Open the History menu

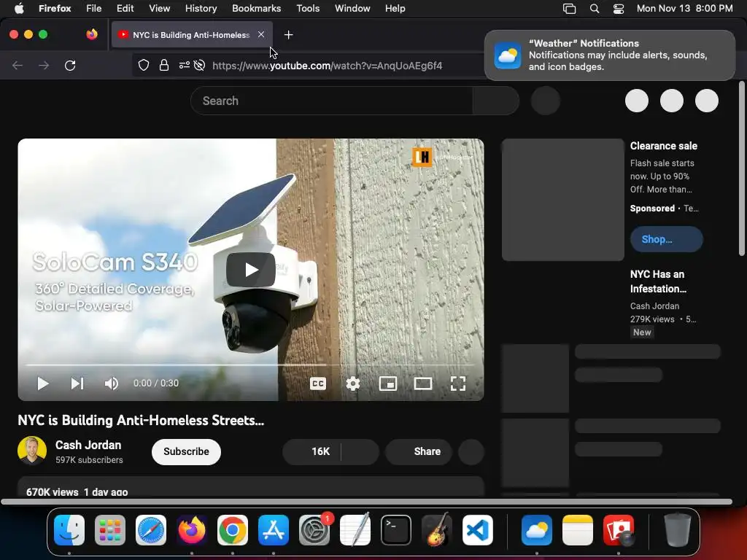click(201, 8)
